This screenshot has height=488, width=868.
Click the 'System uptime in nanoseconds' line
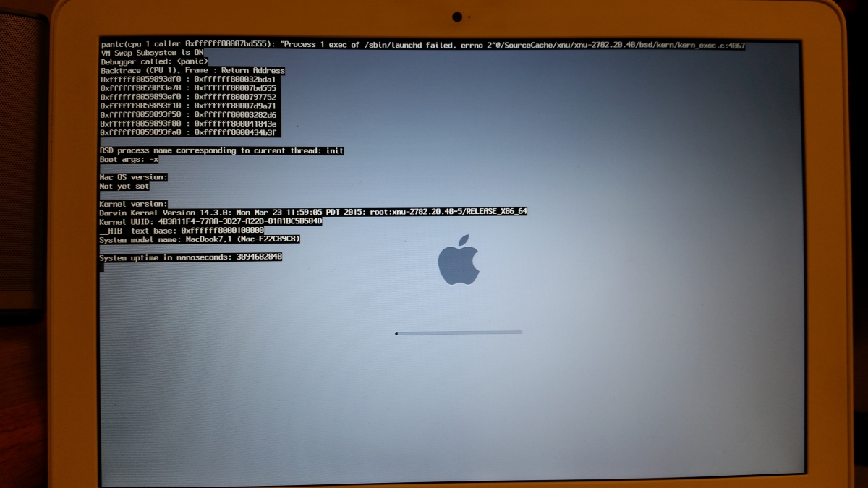(191, 257)
